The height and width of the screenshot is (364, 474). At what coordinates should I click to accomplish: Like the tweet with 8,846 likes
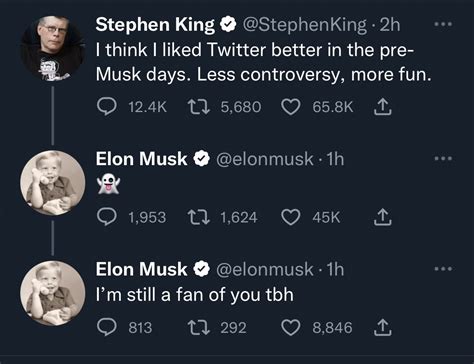(x=291, y=328)
